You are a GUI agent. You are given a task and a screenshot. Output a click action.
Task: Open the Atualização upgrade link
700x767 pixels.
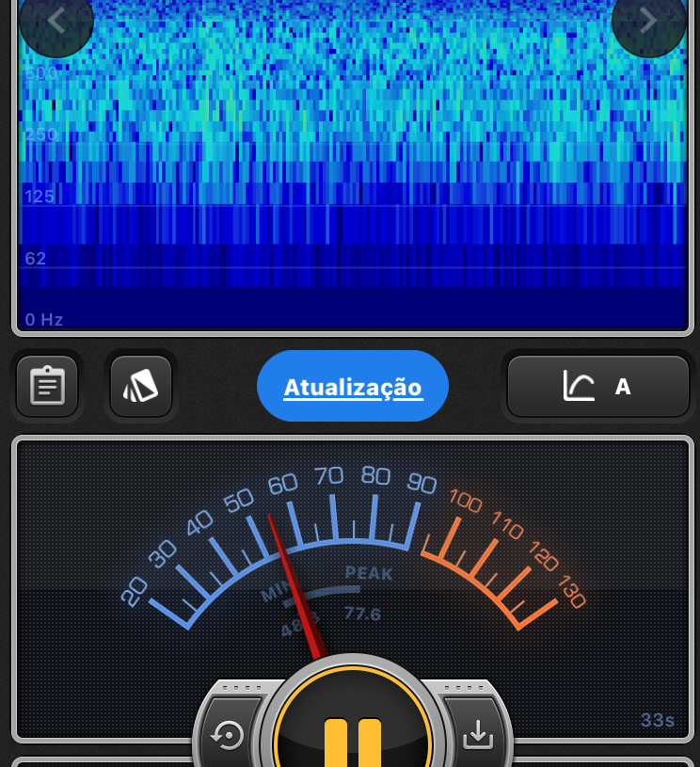tap(353, 387)
